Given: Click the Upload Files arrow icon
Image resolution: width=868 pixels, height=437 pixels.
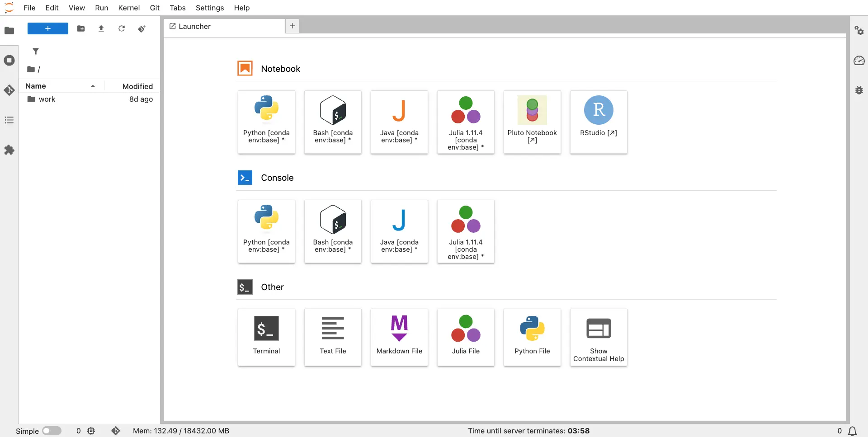Looking at the screenshot, I should [101, 29].
